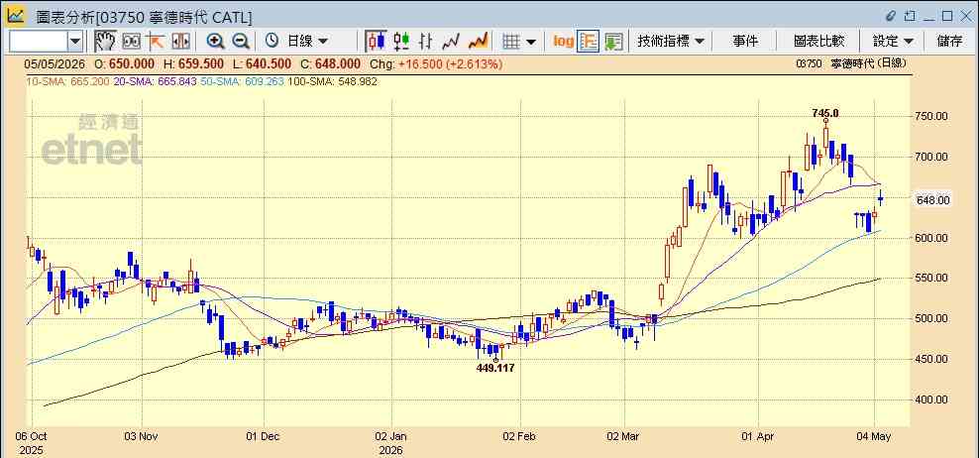Select the hand pan tool
Screen dimensions: 980x458
[x=105, y=42]
